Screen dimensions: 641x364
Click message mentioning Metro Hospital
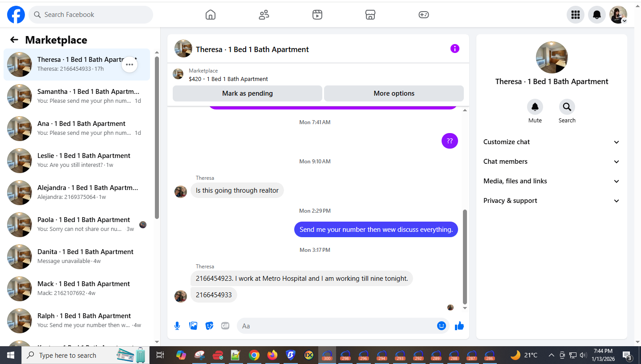click(302, 279)
